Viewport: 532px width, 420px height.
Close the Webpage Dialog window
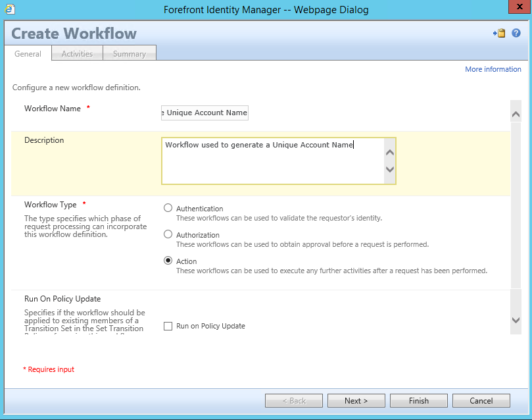[x=520, y=7]
